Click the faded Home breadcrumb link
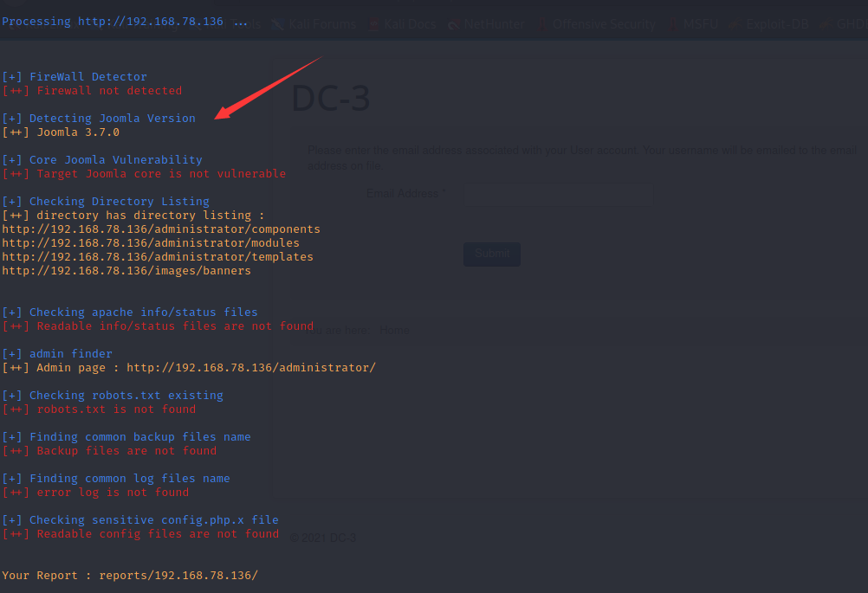The image size is (868, 593). click(394, 330)
